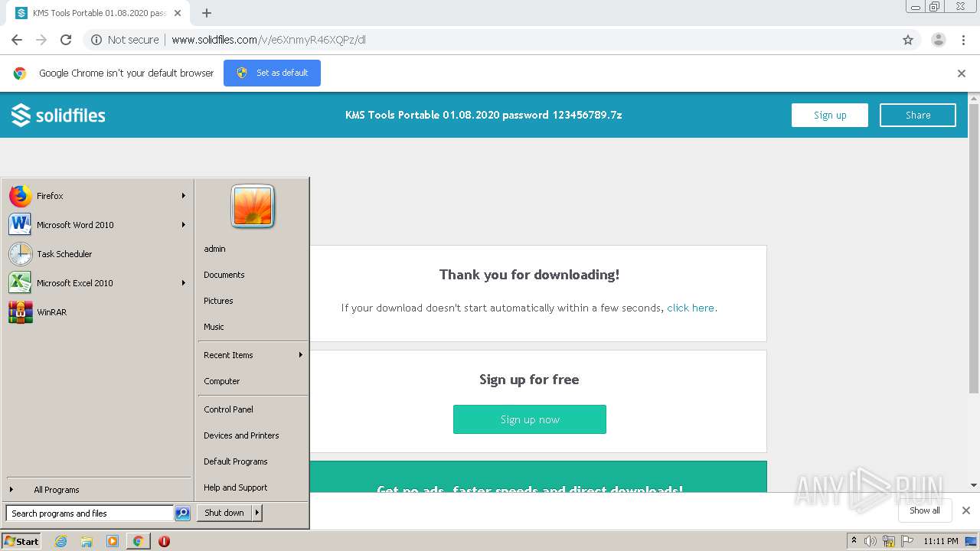Image resolution: width=980 pixels, height=551 pixels.
Task: Switch to Chrome on the taskbar
Action: pos(138,541)
